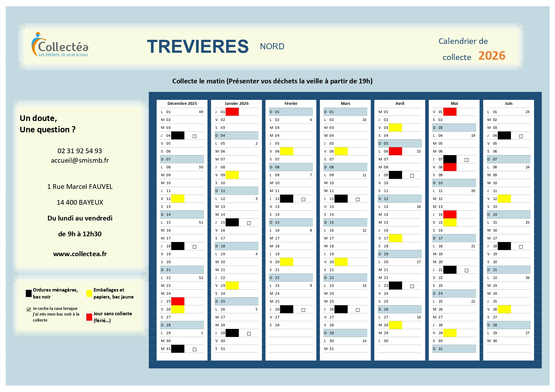Check the box for 15 January
This screenshot has width=555, height=392.
[249, 223]
